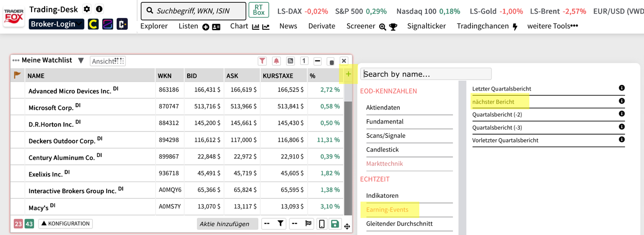Click the purple Z broker icon
This screenshot has height=235, width=644.
(x=108, y=24)
